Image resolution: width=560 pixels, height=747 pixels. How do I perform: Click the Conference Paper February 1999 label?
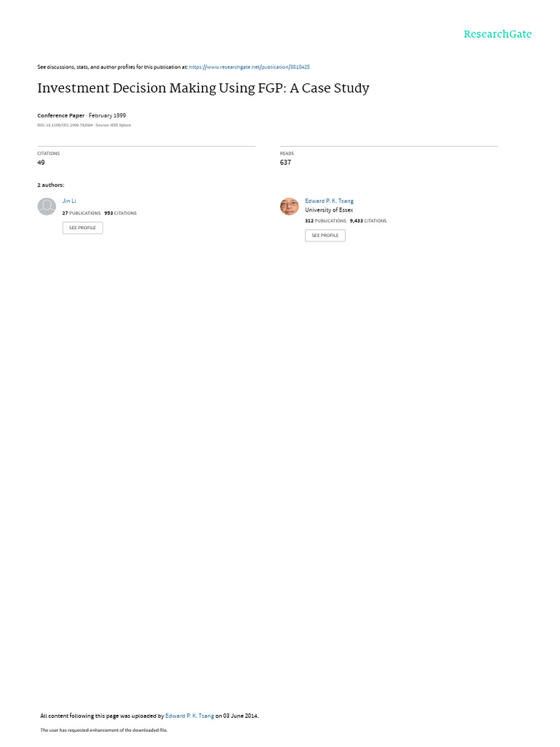82,115
